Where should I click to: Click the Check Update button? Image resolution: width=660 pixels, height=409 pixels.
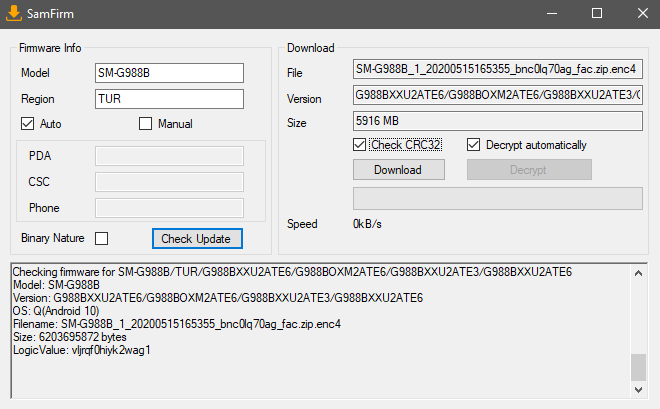(197, 239)
